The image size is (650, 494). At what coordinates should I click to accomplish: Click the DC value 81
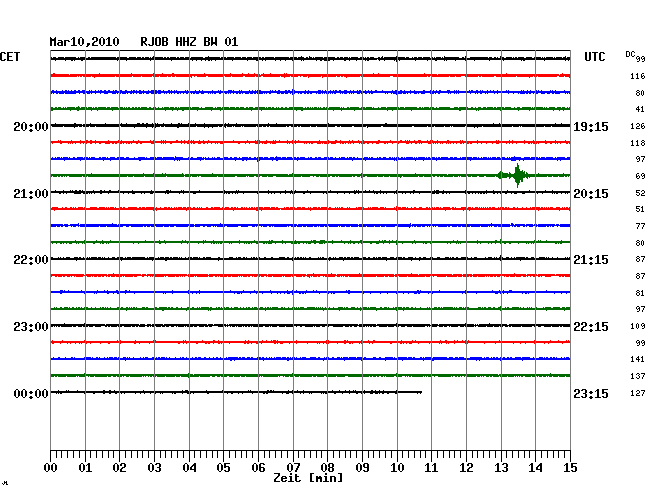tap(640, 293)
